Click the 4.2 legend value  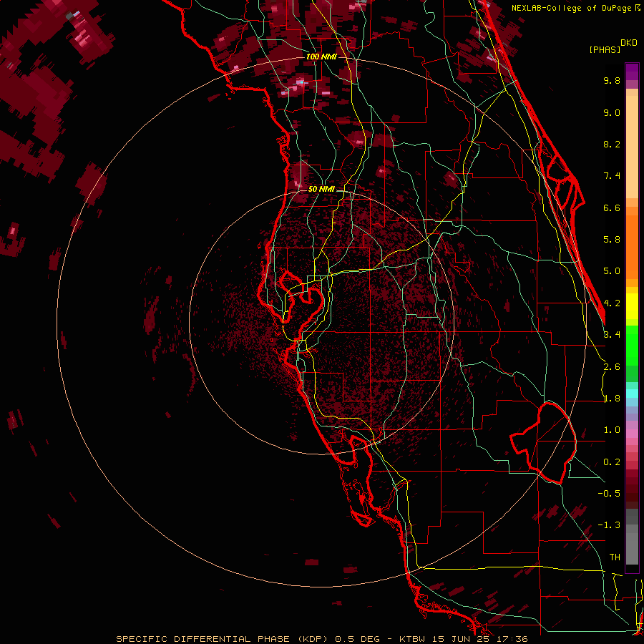(612, 303)
